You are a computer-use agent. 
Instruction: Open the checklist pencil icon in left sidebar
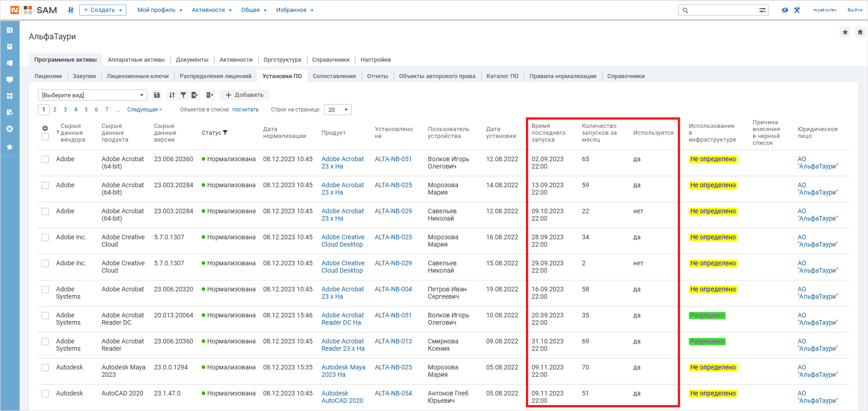(x=10, y=112)
